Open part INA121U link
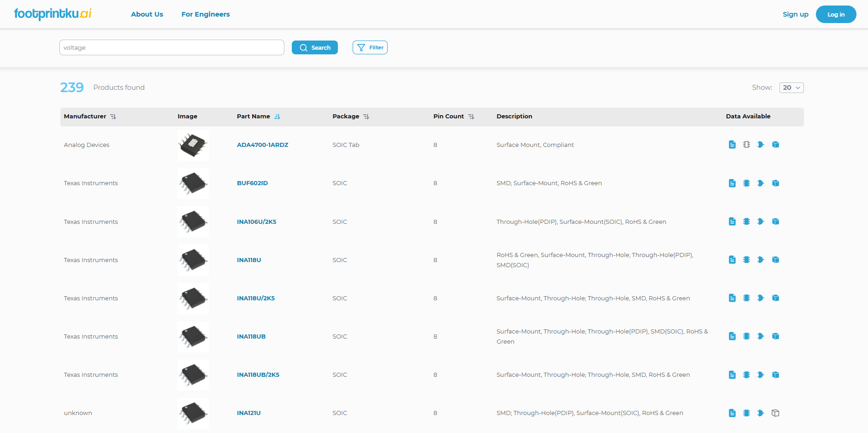 tap(249, 413)
